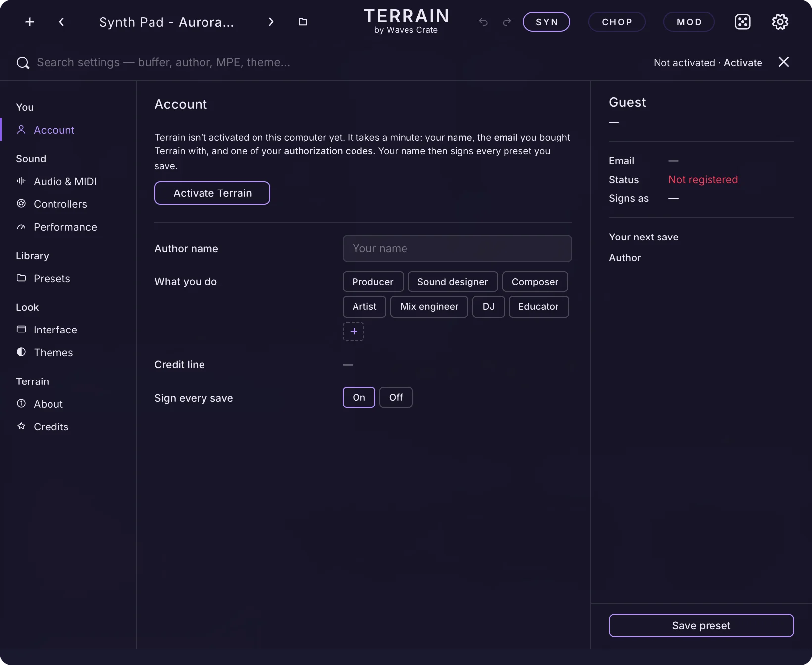Open Performance settings
Image resolution: width=812 pixels, height=665 pixels.
tap(68, 227)
